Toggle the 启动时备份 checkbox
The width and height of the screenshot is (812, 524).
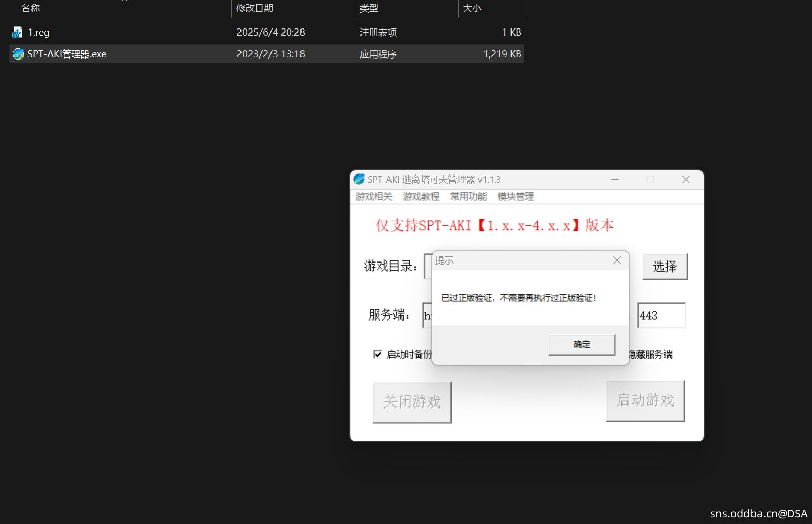click(377, 354)
